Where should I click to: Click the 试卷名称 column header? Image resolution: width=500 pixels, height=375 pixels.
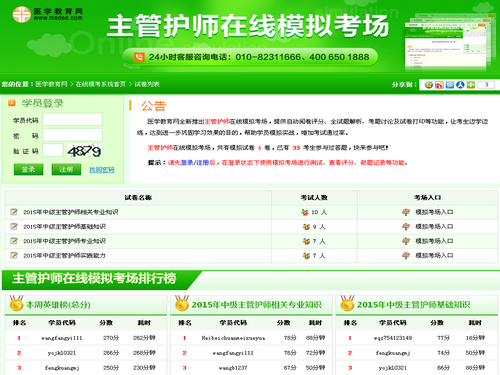tap(138, 198)
